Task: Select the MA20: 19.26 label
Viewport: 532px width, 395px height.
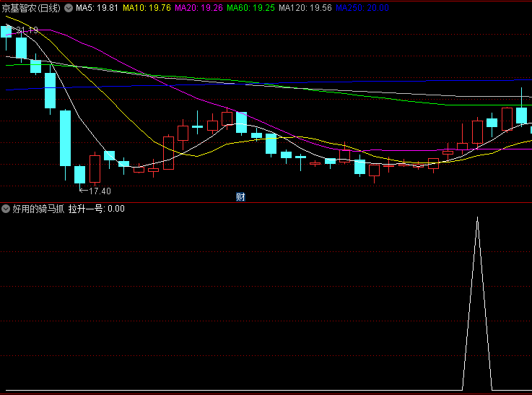Action: pyautogui.click(x=199, y=8)
